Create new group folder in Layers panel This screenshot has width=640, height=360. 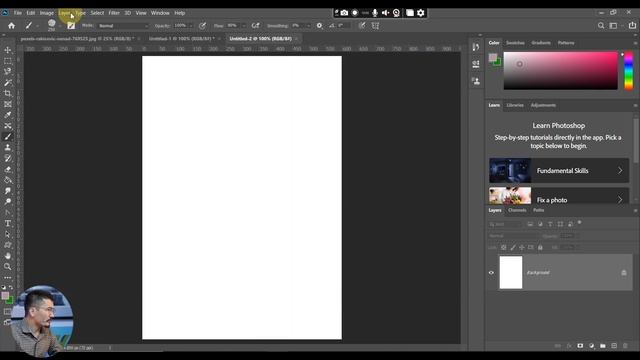(603, 346)
